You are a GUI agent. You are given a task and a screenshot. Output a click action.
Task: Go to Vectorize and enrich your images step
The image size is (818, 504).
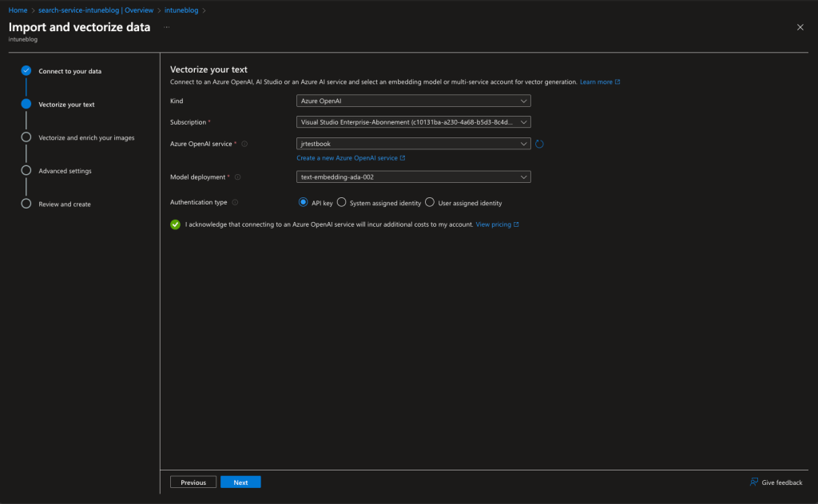(x=86, y=137)
